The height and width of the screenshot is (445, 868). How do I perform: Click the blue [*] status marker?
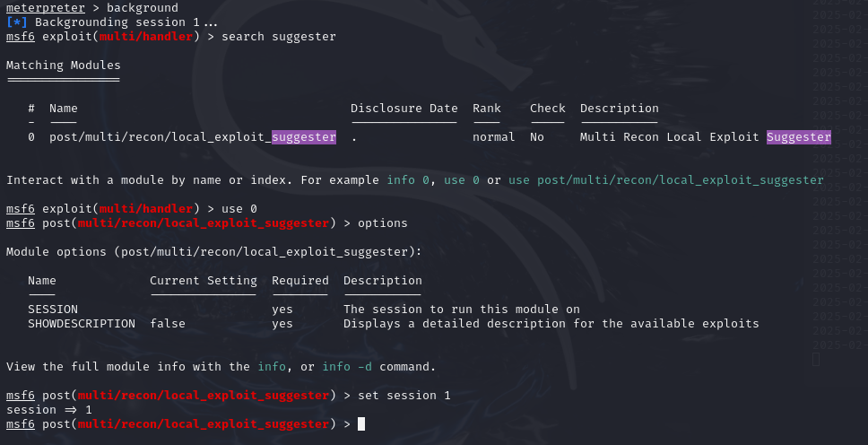pos(17,22)
